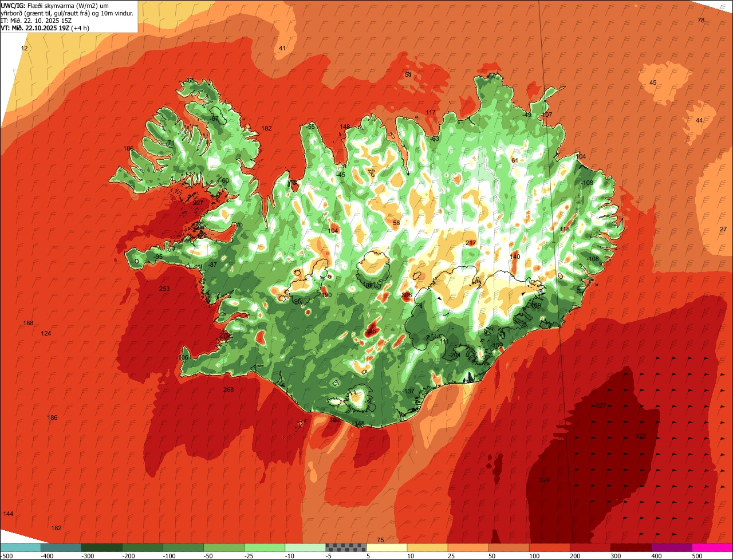Pick the yellow-orange 10 to 25 legend swatch
Viewport: 733px width, 560px height.
(x=427, y=547)
